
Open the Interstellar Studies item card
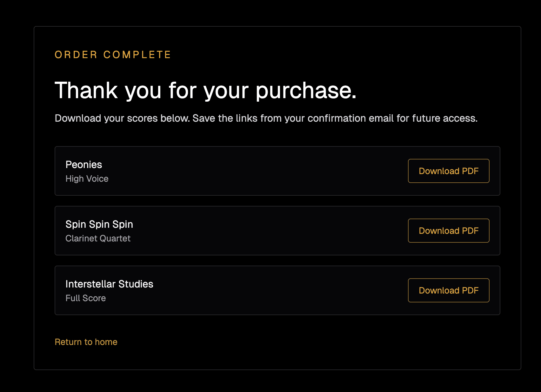[254, 290]
